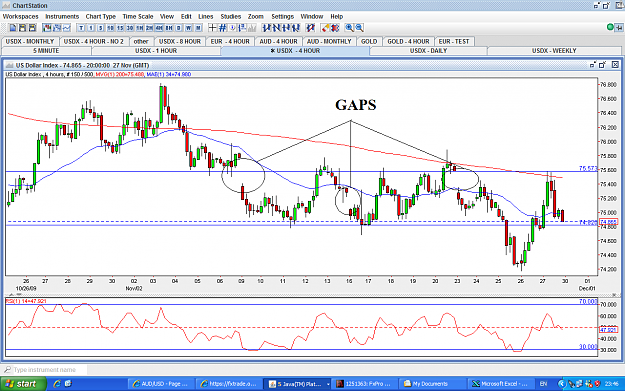Choose the monthly M time scale button
The width and height of the screenshot is (625, 391).
point(198,28)
